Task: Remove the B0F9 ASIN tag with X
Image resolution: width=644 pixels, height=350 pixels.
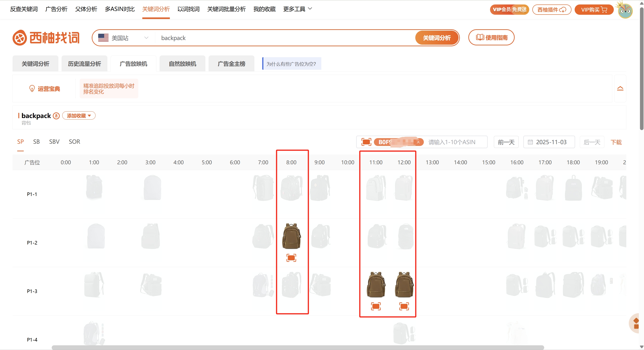Action: [418, 142]
